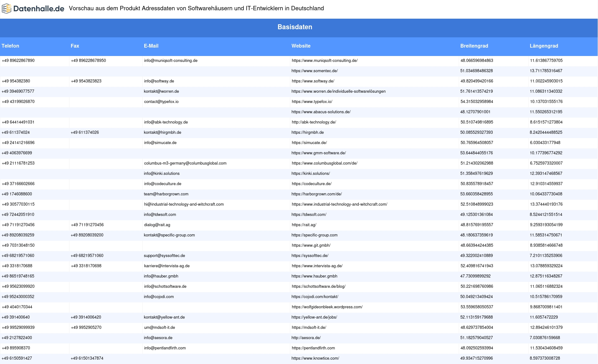The width and height of the screenshot is (598, 364).
Task: Select email support@syssofttec.de
Action: (x=164, y=256)
